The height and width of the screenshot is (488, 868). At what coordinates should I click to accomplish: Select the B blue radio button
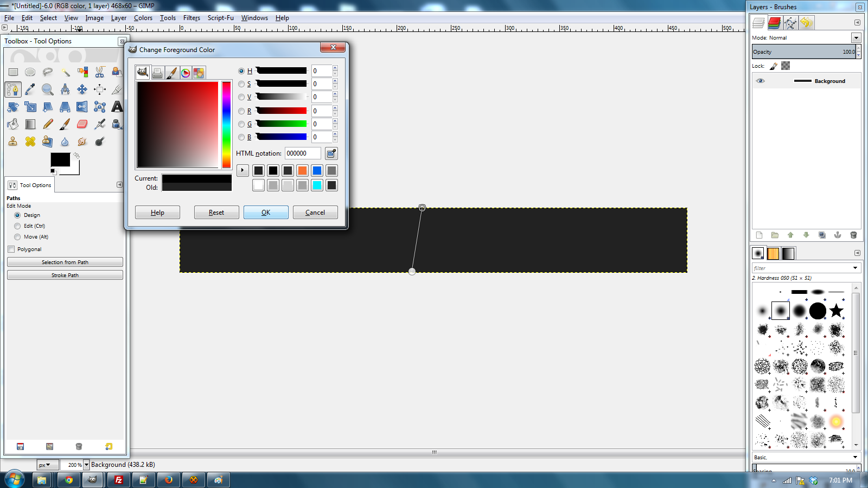pyautogui.click(x=241, y=137)
